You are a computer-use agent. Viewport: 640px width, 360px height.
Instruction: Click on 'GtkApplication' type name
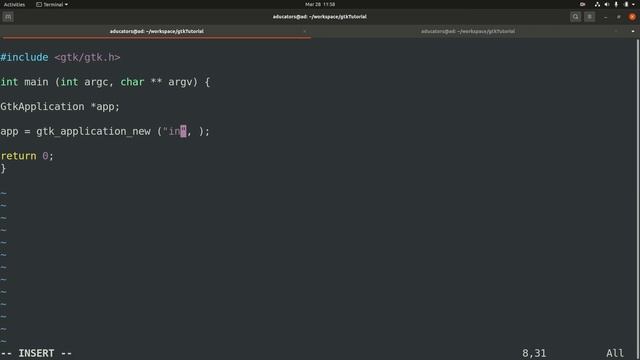point(42,107)
